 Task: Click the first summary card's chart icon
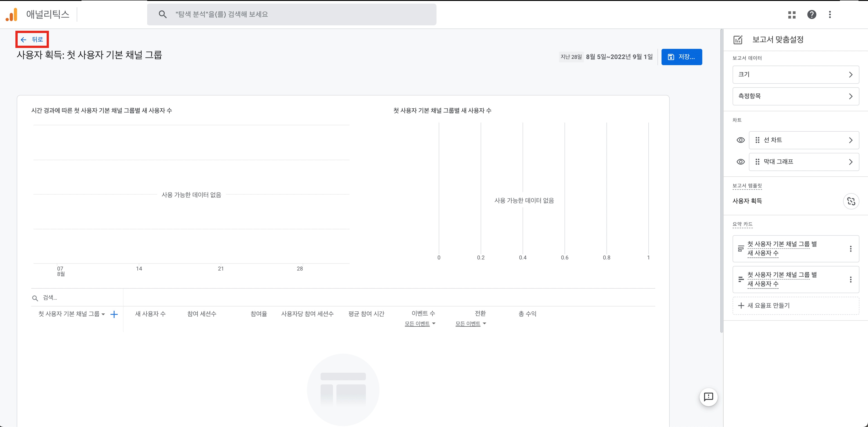[x=741, y=249]
